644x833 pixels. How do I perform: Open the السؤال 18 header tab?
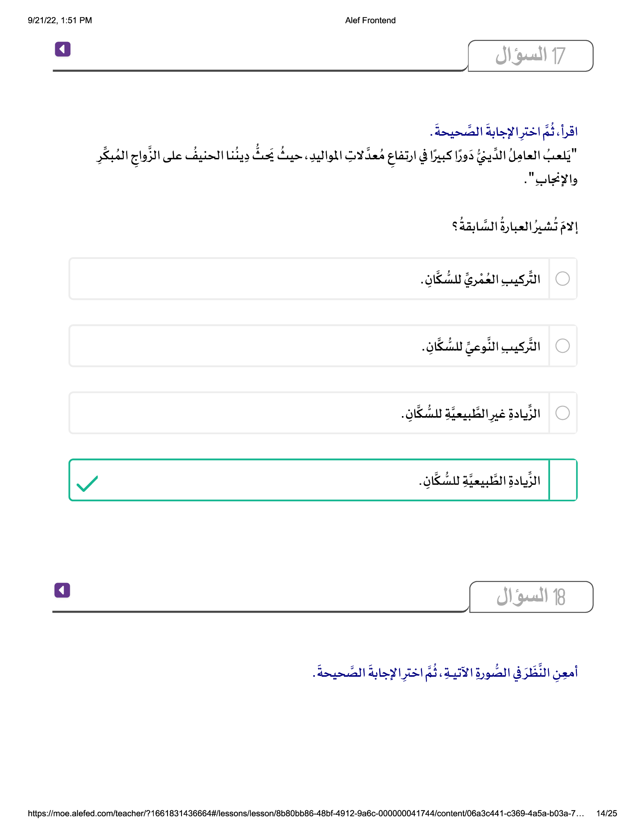pos(531,597)
